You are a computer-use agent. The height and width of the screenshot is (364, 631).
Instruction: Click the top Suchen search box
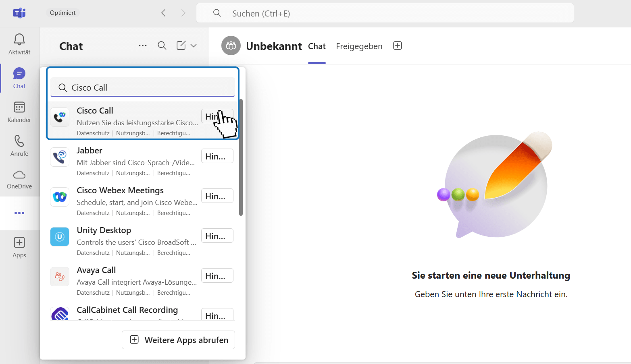coord(385,13)
